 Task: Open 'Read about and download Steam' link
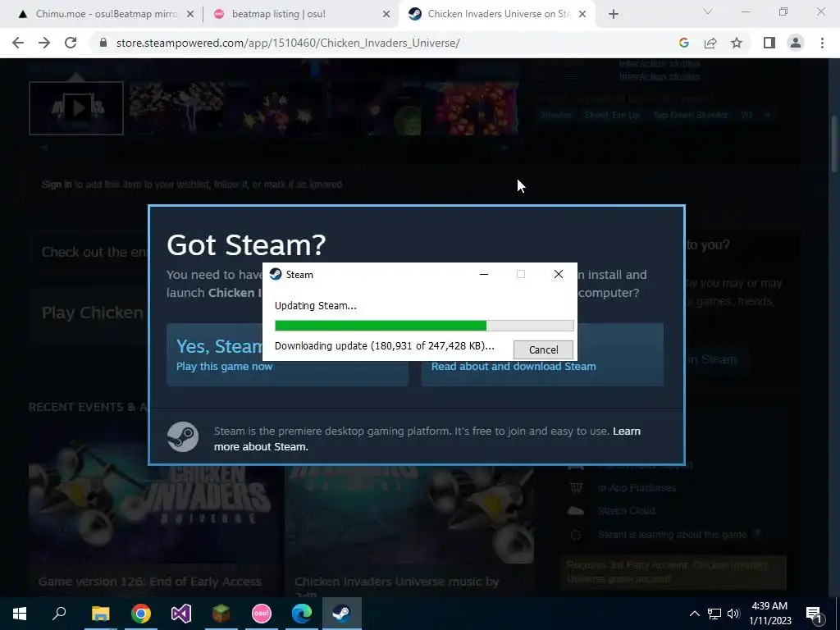point(514,367)
